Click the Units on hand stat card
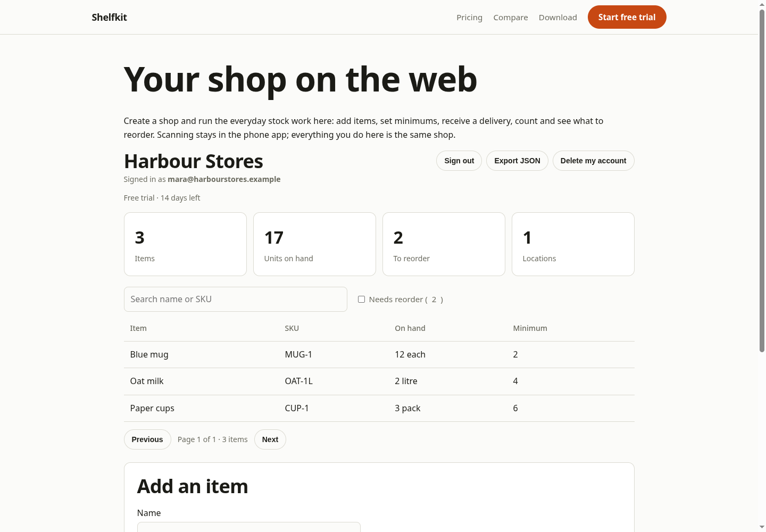Image resolution: width=766 pixels, height=532 pixels. [x=314, y=244]
